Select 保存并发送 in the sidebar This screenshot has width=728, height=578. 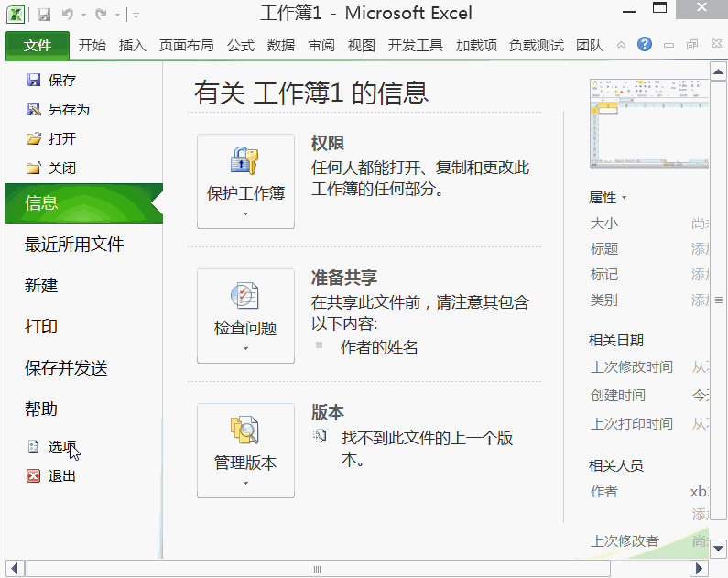(x=66, y=367)
